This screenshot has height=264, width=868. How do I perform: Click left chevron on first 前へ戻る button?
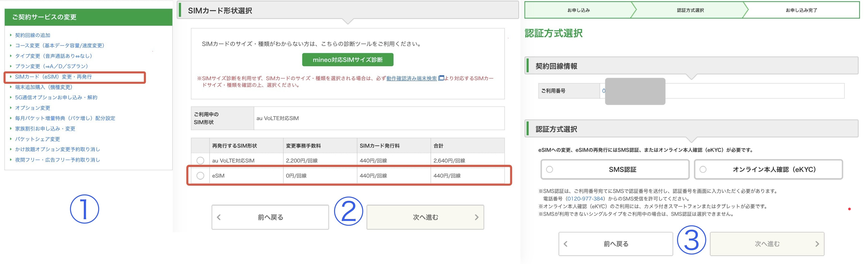tap(219, 217)
